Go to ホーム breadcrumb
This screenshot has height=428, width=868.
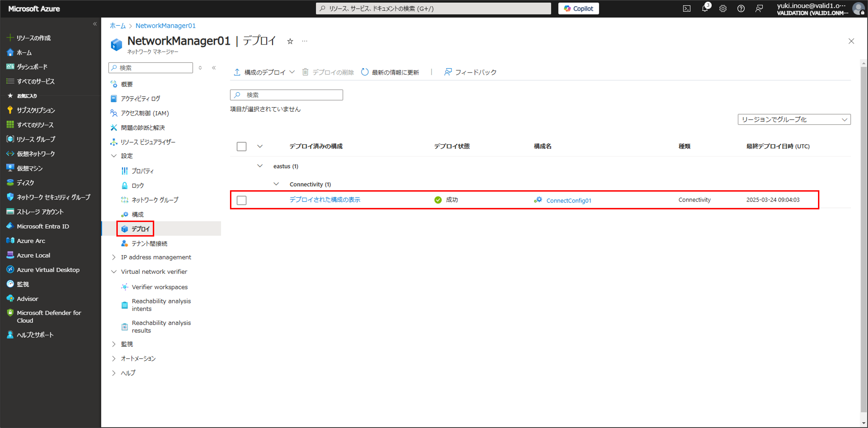pyautogui.click(x=118, y=26)
